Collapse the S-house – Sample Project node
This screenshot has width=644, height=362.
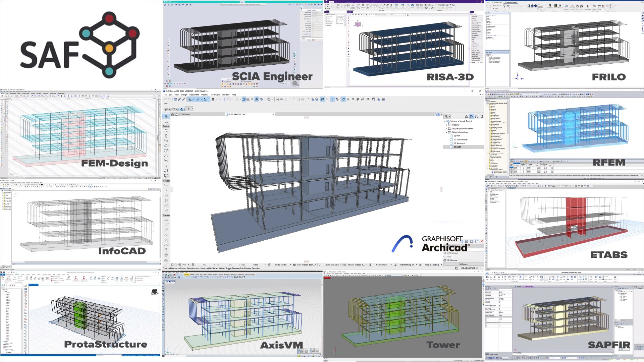pyautogui.click(x=445, y=121)
